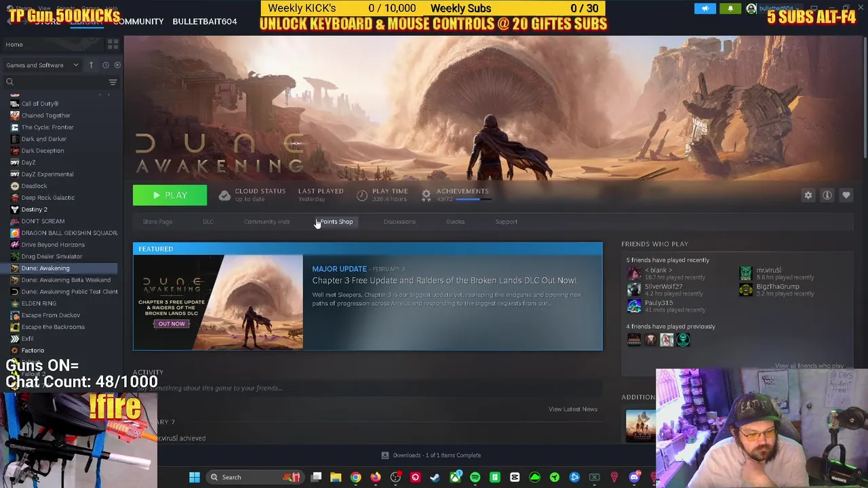
Task: Click the Windows Start button
Action: (x=195, y=477)
